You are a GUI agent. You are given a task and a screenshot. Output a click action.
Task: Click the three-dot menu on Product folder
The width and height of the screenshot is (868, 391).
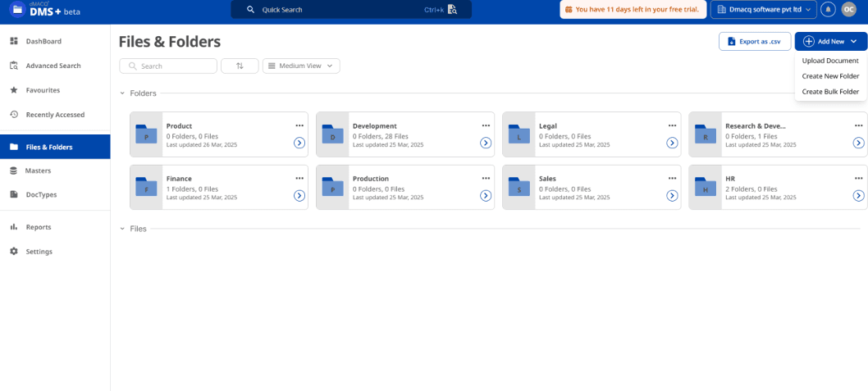pos(299,125)
